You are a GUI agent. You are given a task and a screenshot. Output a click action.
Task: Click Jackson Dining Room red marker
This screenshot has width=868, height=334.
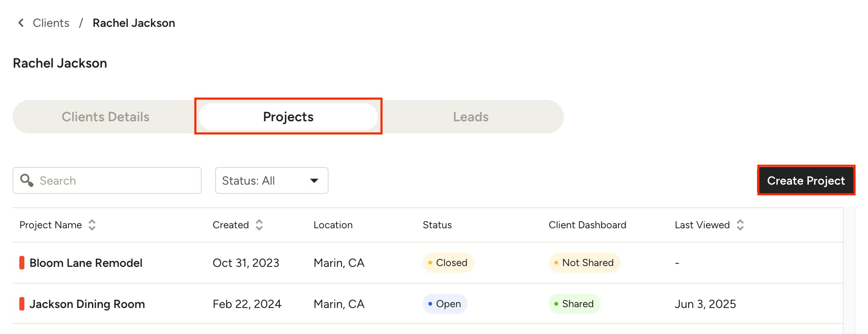(x=22, y=304)
